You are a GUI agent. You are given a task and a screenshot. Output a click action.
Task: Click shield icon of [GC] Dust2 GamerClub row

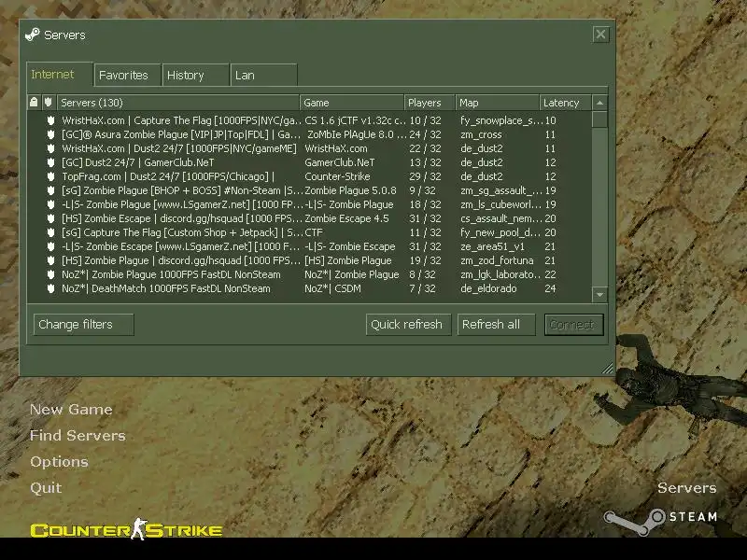(50, 162)
